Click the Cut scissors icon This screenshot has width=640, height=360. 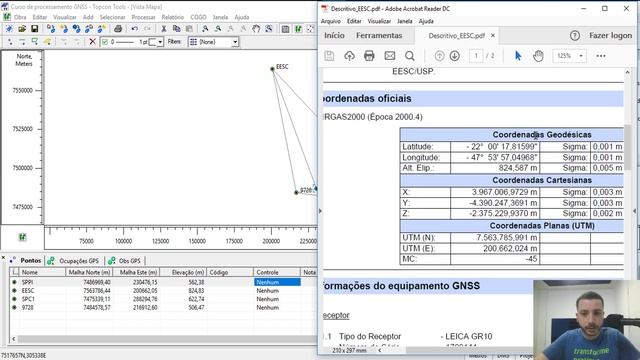pyautogui.click(x=164, y=29)
